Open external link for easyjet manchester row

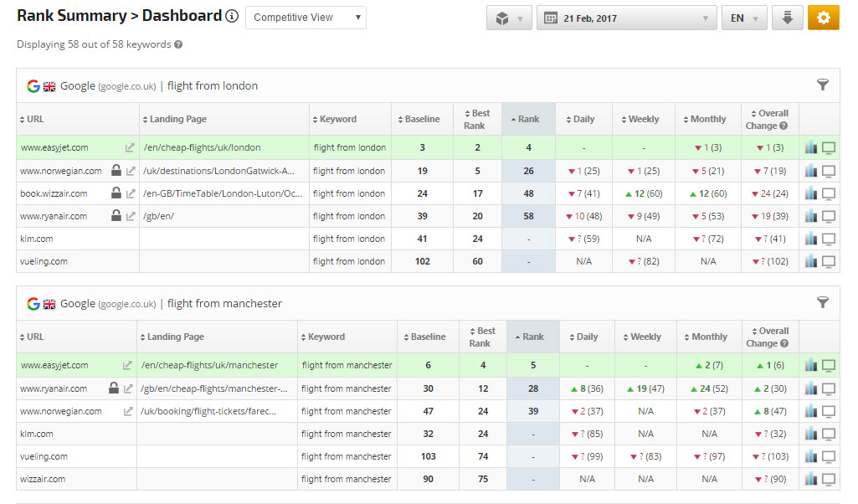coord(127,366)
